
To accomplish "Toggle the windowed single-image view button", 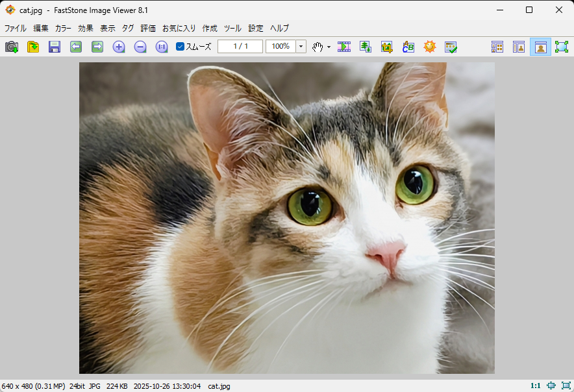I will (540, 47).
